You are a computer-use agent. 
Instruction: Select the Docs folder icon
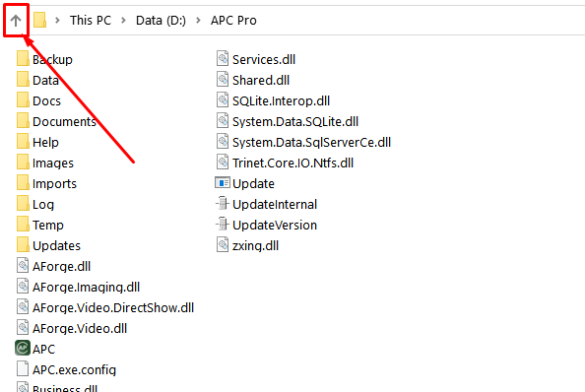pyautogui.click(x=23, y=99)
